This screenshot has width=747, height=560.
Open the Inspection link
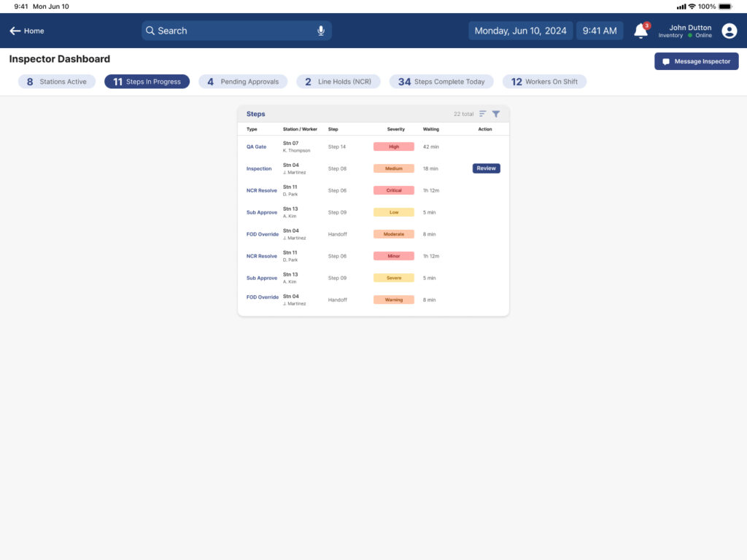[x=259, y=169]
